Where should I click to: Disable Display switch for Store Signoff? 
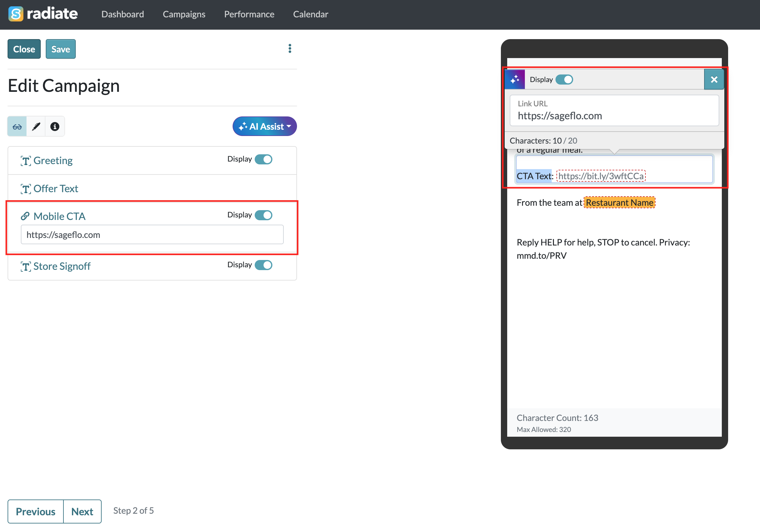point(264,265)
